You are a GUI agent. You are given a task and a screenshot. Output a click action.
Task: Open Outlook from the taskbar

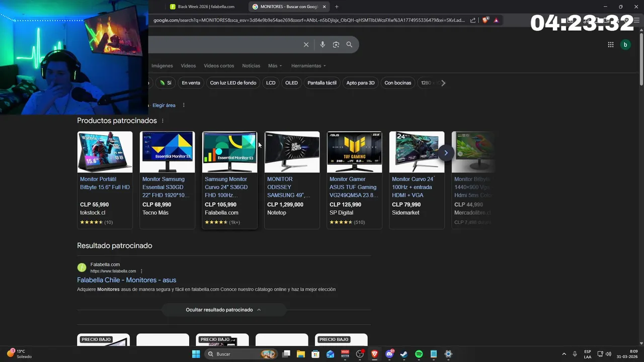coord(330,354)
